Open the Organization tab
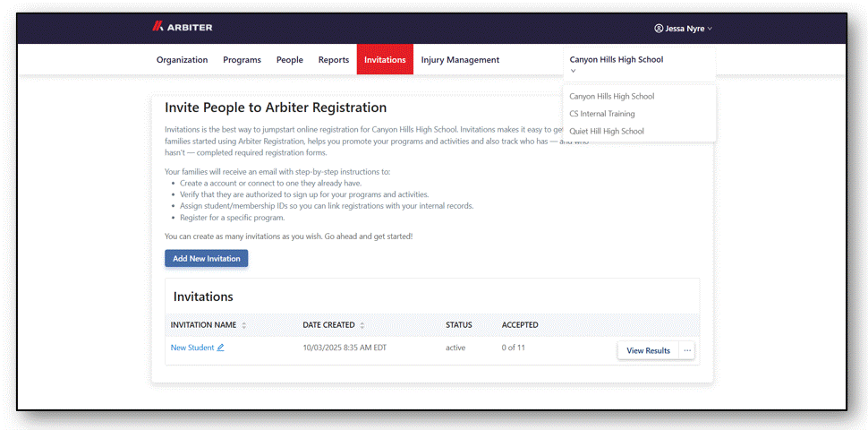This screenshot has height=430, width=868. click(183, 60)
